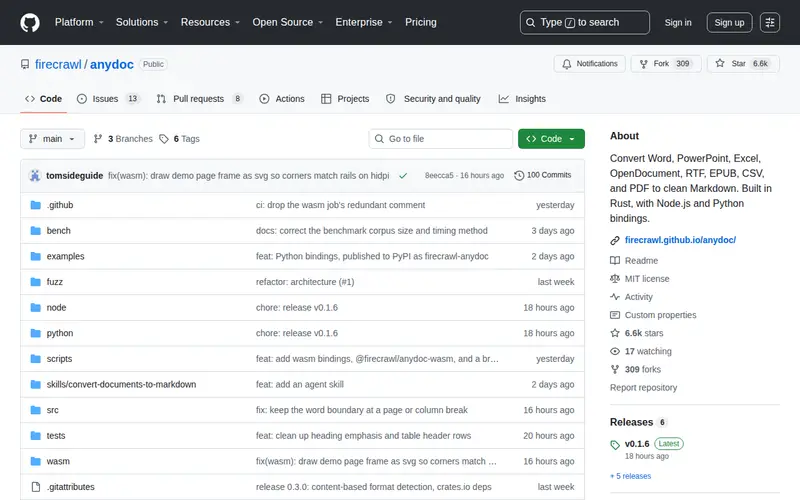800x500 pixels.
Task: Open the firecrawl.github.io/anydoc/ website link
Action: 680,240
